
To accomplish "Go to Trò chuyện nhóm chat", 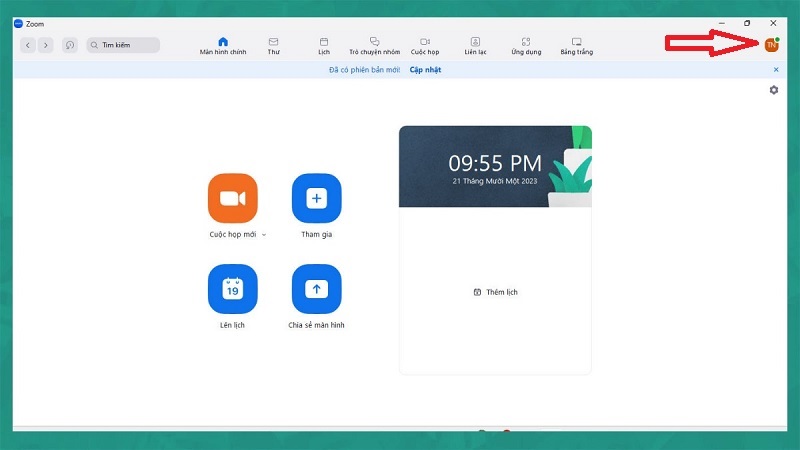I will [x=374, y=45].
